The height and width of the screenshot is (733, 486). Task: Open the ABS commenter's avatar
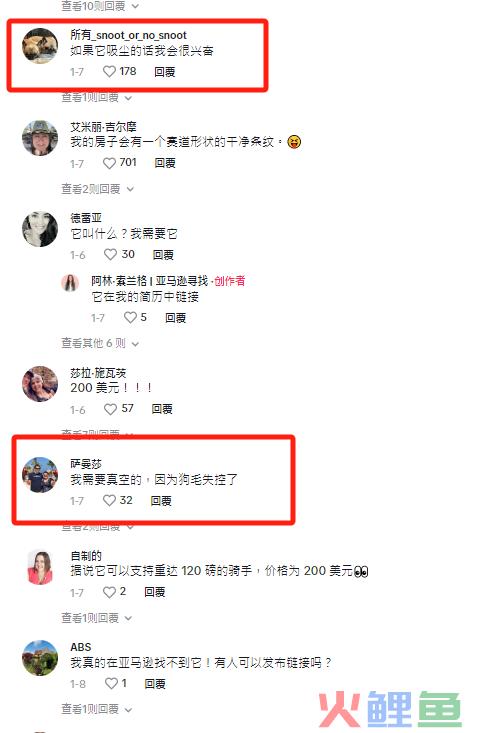point(40,658)
